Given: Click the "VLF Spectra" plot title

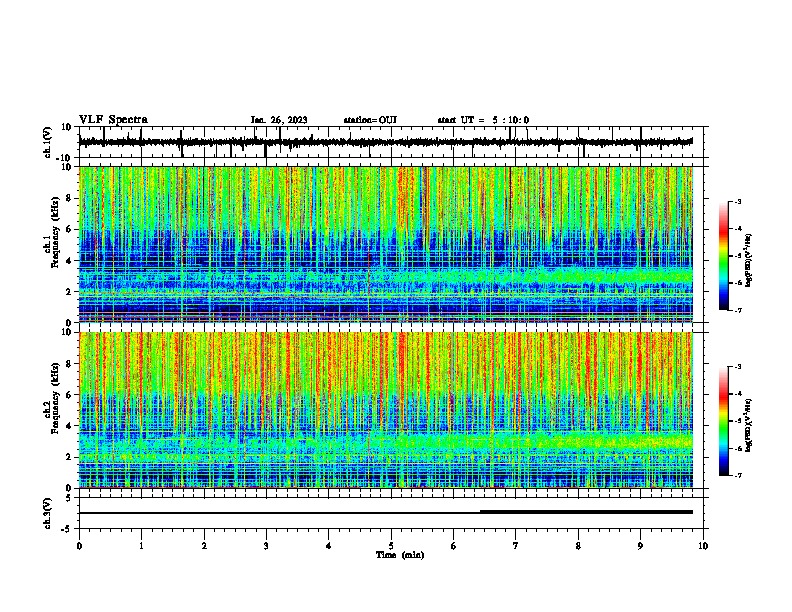Looking at the screenshot, I should coord(113,120).
